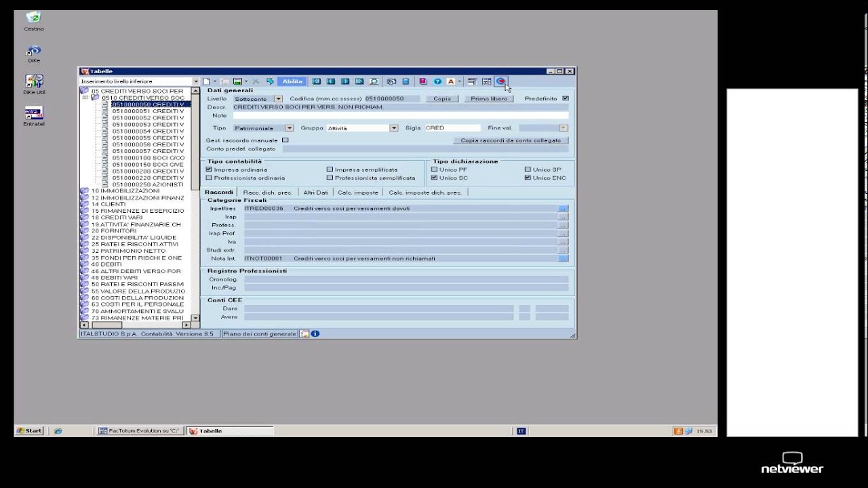The height and width of the screenshot is (488, 868).
Task: Click Copia raccordi da conto collegato
Action: click(511, 140)
